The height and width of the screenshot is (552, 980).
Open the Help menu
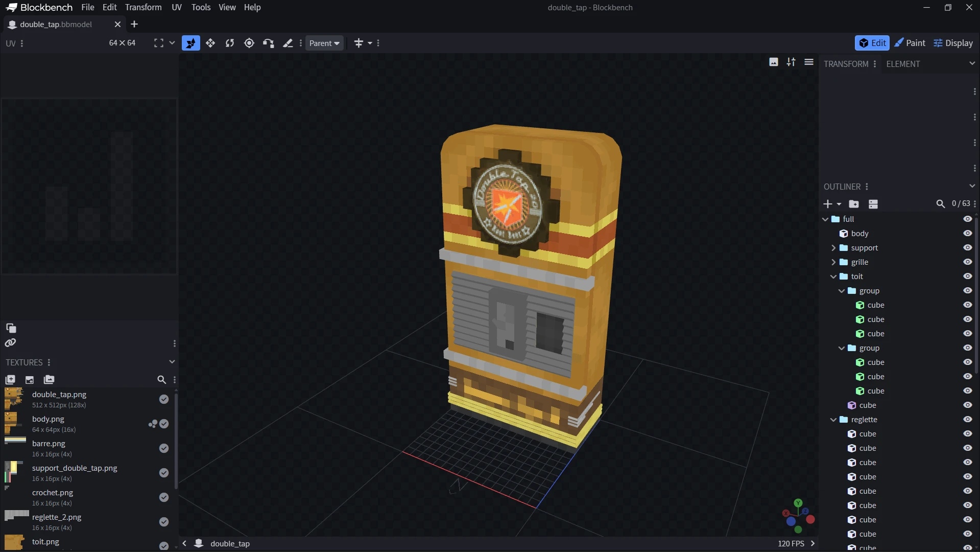click(x=252, y=7)
